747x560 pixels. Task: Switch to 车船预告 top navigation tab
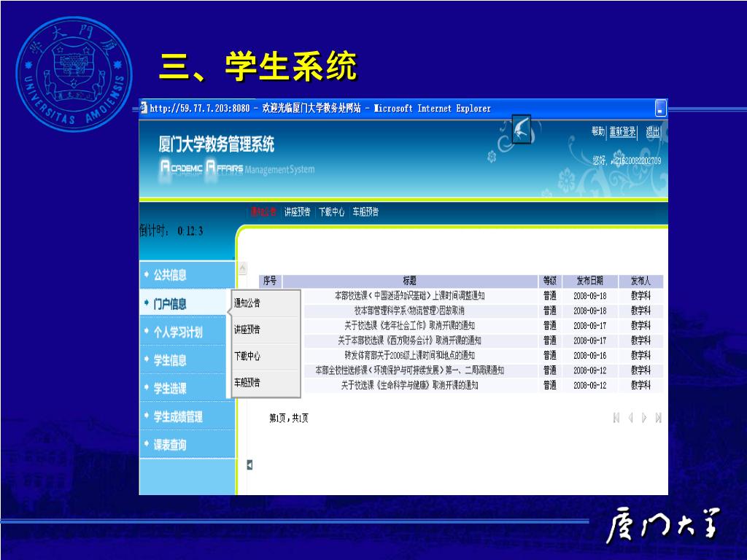tap(365, 212)
